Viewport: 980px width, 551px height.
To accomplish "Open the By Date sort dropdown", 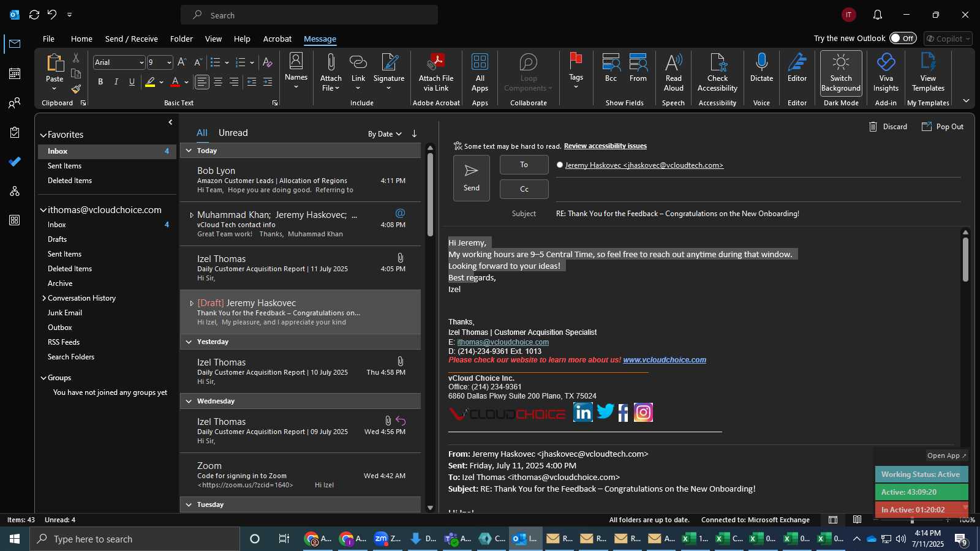I will click(385, 134).
